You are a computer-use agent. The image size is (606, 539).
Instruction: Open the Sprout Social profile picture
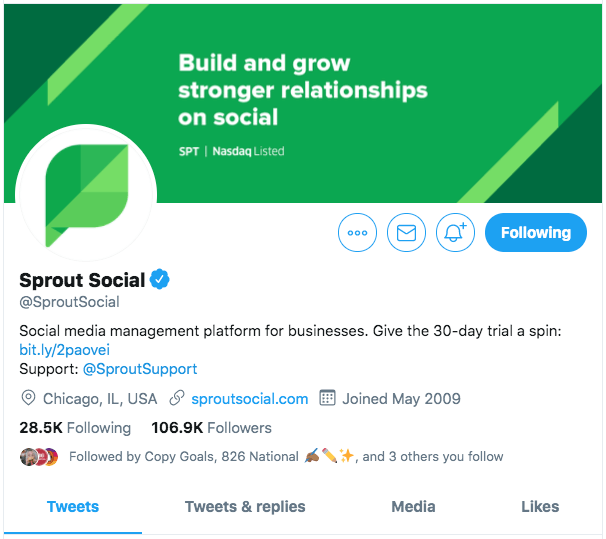tap(86, 194)
